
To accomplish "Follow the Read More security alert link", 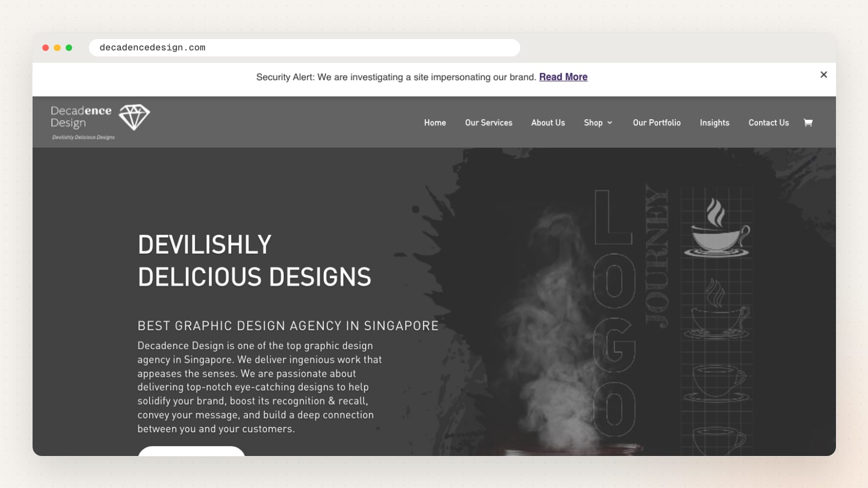I will pos(563,77).
